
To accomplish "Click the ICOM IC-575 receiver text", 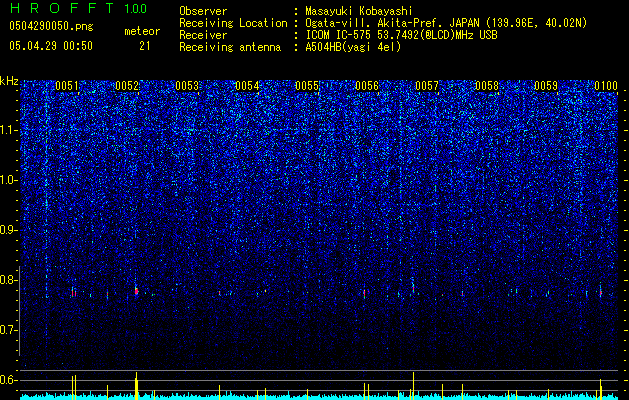I will coord(401,35).
